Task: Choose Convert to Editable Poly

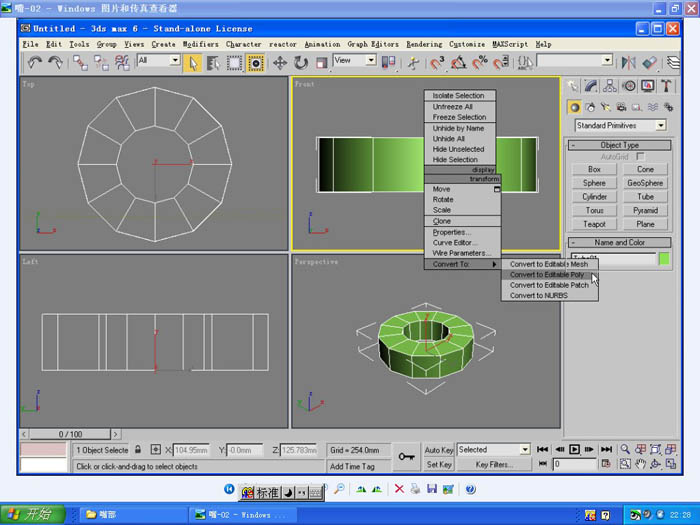Action: [547, 274]
